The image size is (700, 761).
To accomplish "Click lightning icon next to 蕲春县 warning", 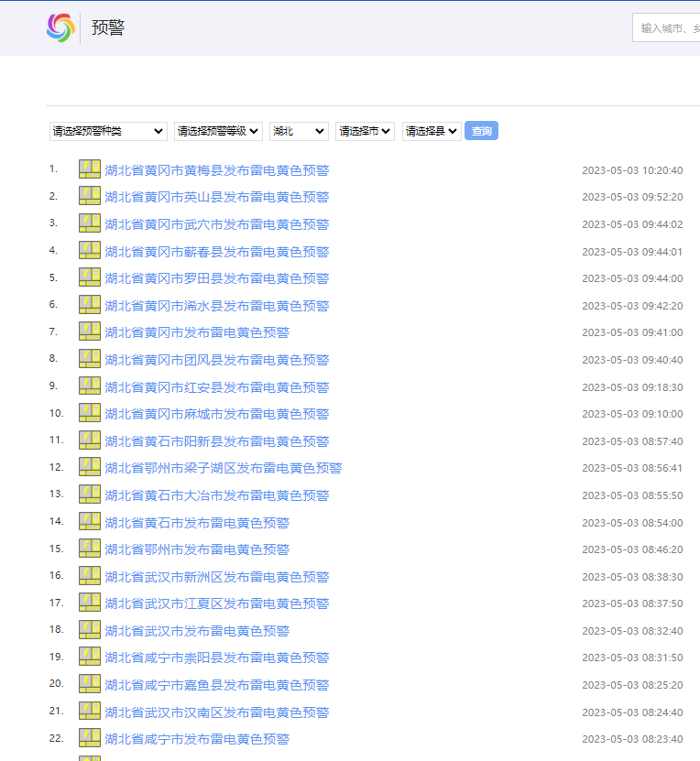I will [89, 251].
